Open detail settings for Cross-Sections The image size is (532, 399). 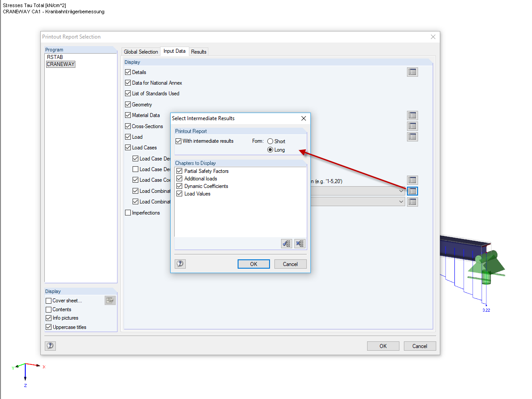point(412,126)
